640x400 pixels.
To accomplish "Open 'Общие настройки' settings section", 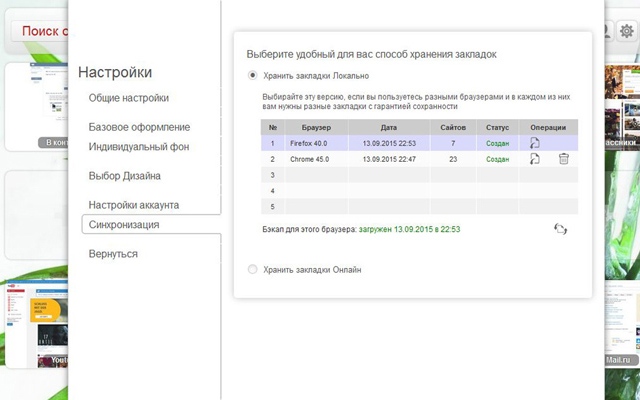I will [x=129, y=98].
